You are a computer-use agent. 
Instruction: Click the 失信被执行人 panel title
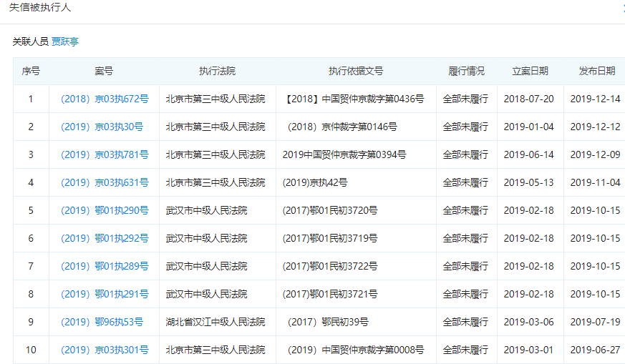(40, 8)
